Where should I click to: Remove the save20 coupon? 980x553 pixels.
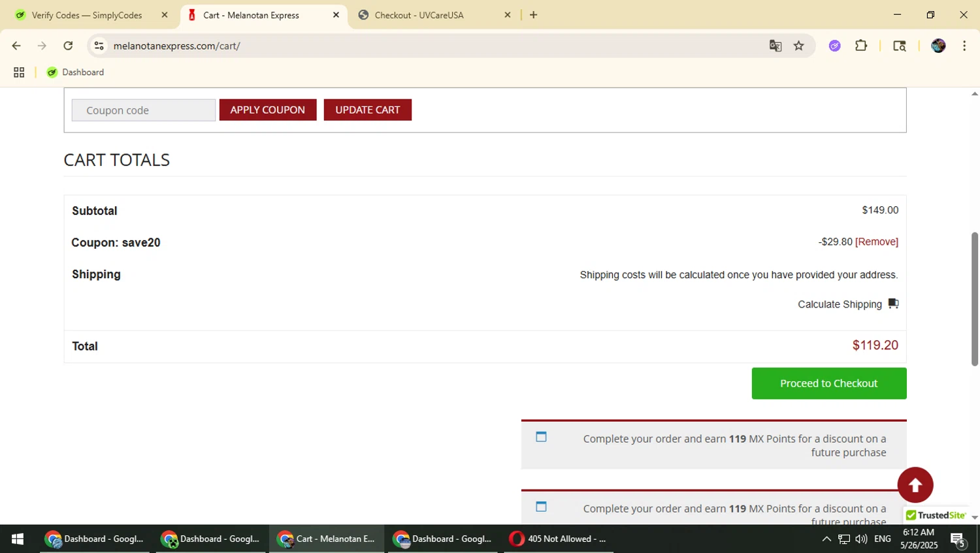[877, 242]
